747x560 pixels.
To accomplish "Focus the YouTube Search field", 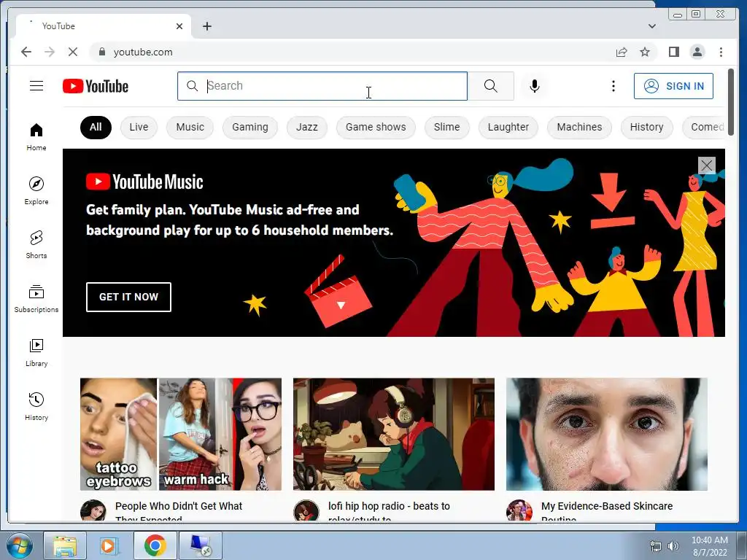I will [x=322, y=86].
